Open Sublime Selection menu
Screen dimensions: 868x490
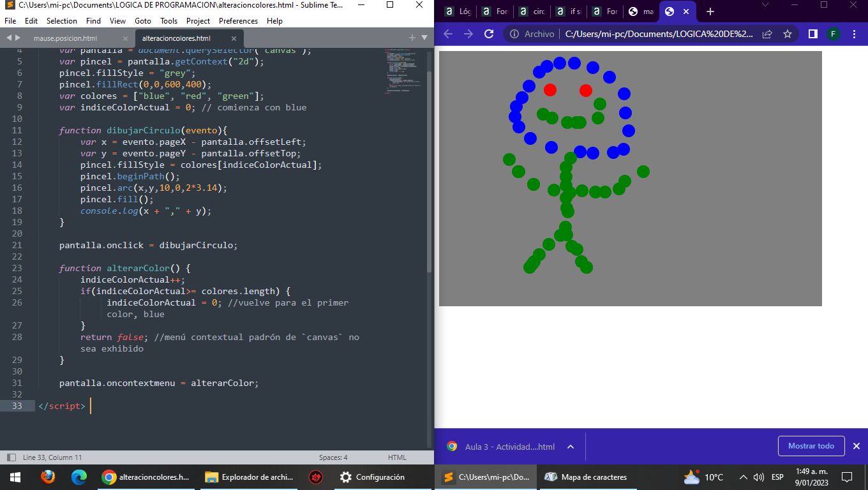tap(62, 21)
